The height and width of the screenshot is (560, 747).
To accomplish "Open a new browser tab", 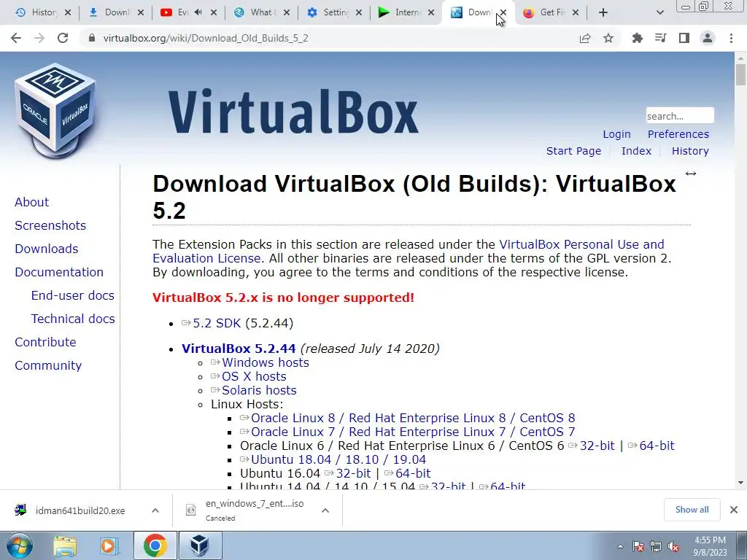I will pos(603,12).
